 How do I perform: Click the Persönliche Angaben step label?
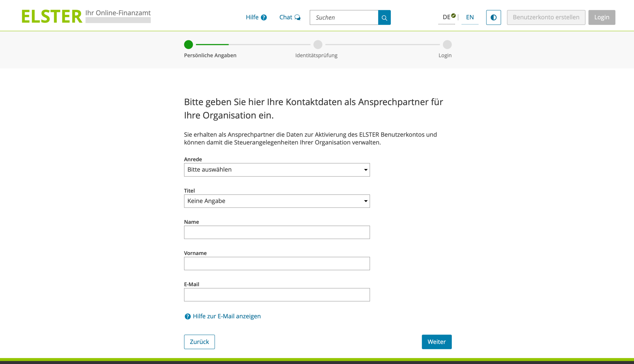pyautogui.click(x=210, y=55)
